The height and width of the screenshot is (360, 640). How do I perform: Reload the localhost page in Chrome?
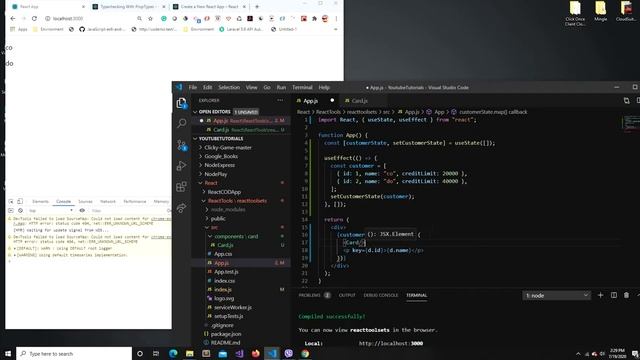[34, 18]
